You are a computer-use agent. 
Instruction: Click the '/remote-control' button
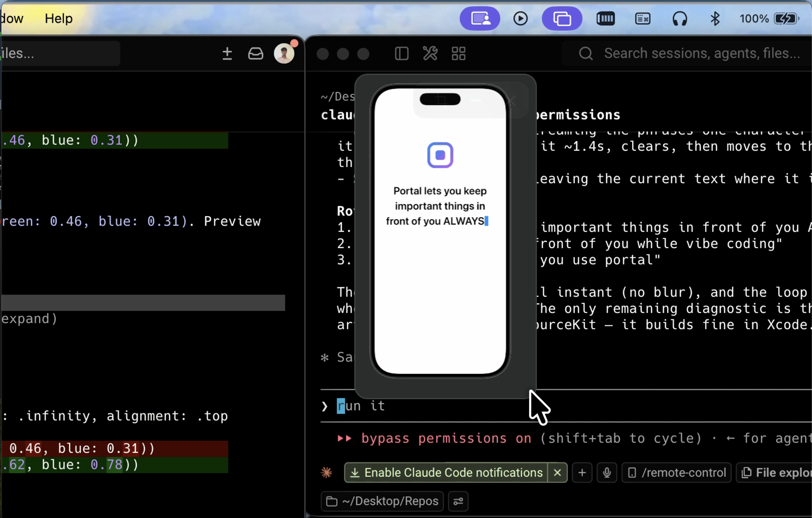[676, 473]
